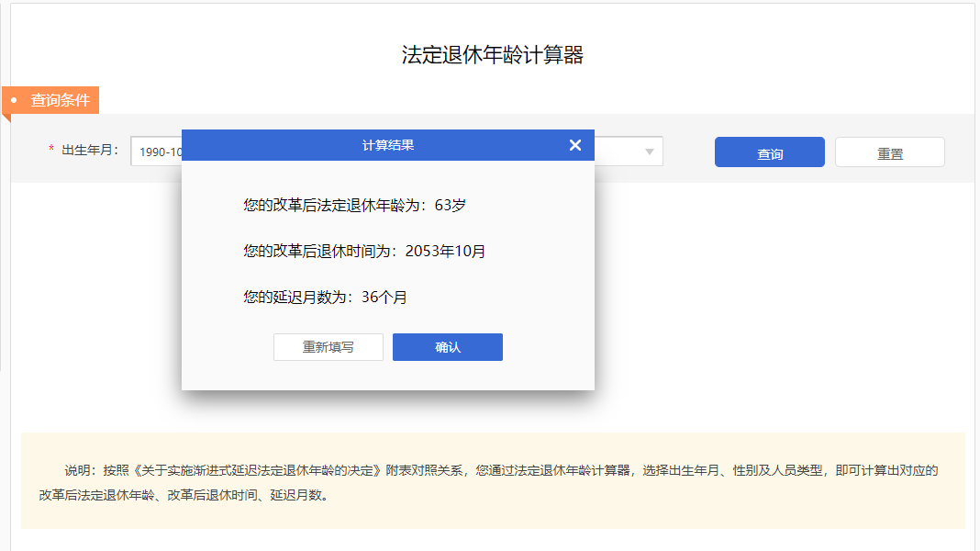Click the retirement age result 63岁

pyautogui.click(x=451, y=206)
